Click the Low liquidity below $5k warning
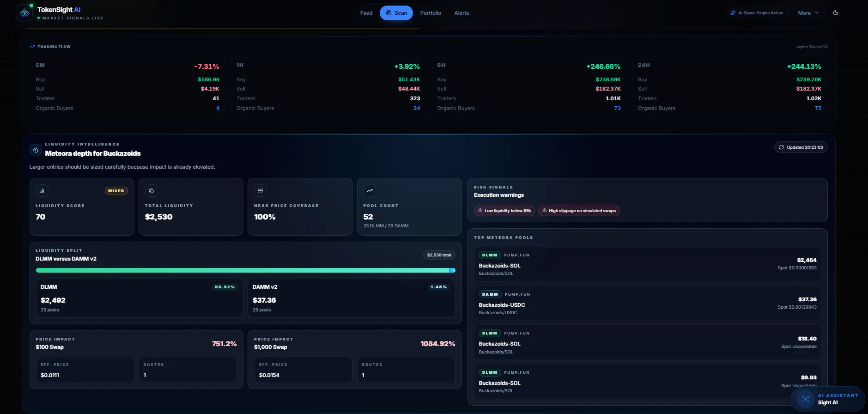This screenshot has height=414, width=868. tap(504, 211)
